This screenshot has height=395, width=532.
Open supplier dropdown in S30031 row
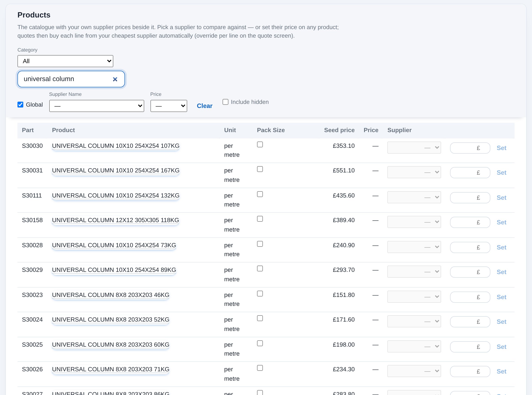click(414, 172)
